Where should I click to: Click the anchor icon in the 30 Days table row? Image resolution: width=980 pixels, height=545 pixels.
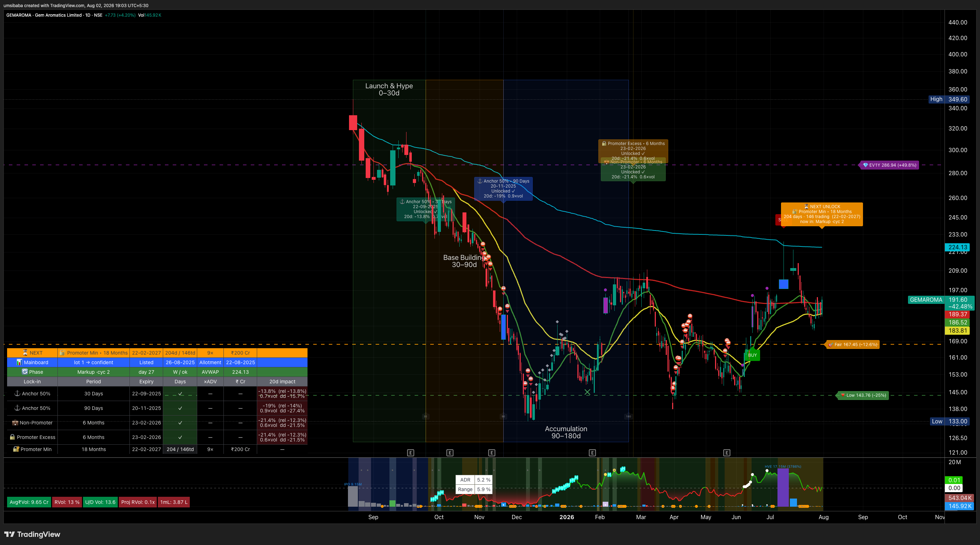pyautogui.click(x=17, y=393)
